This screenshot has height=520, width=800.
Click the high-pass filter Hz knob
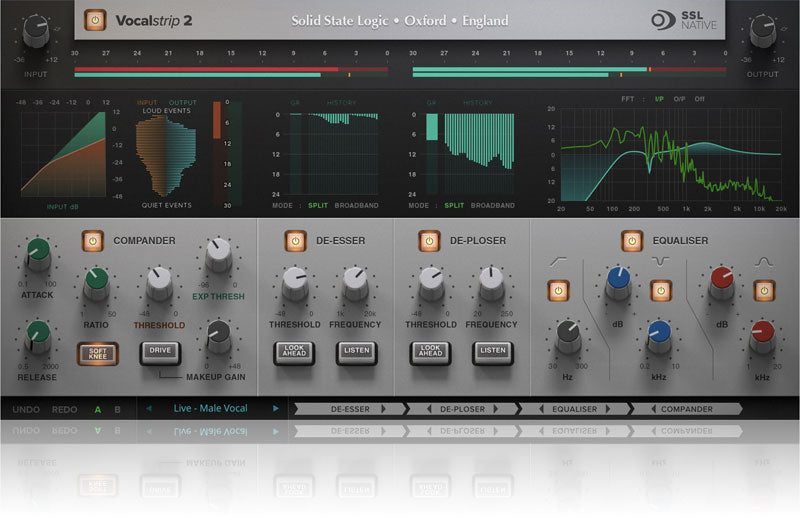click(568, 337)
